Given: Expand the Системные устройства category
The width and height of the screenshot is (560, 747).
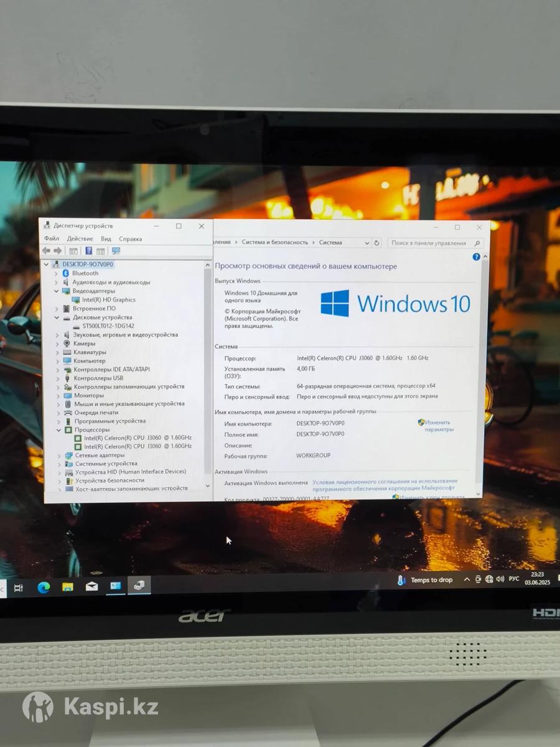Looking at the screenshot, I should pos(60,464).
